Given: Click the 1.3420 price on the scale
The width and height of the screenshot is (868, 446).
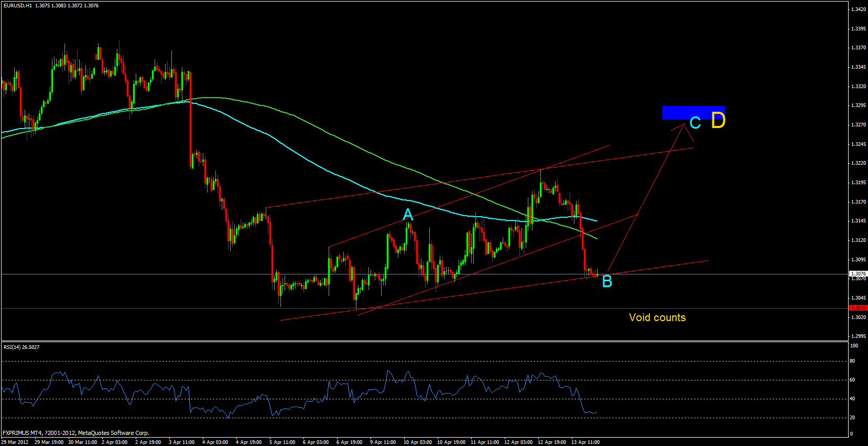Looking at the screenshot, I should [x=858, y=9].
